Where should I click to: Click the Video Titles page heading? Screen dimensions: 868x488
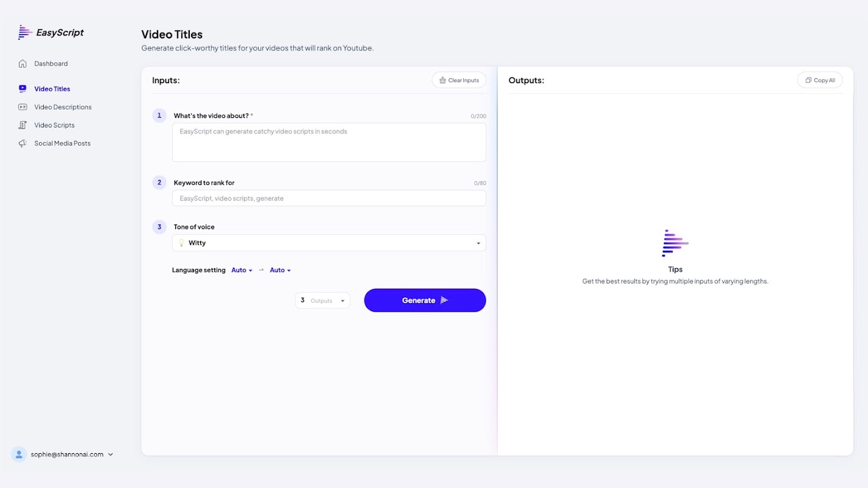coord(172,34)
